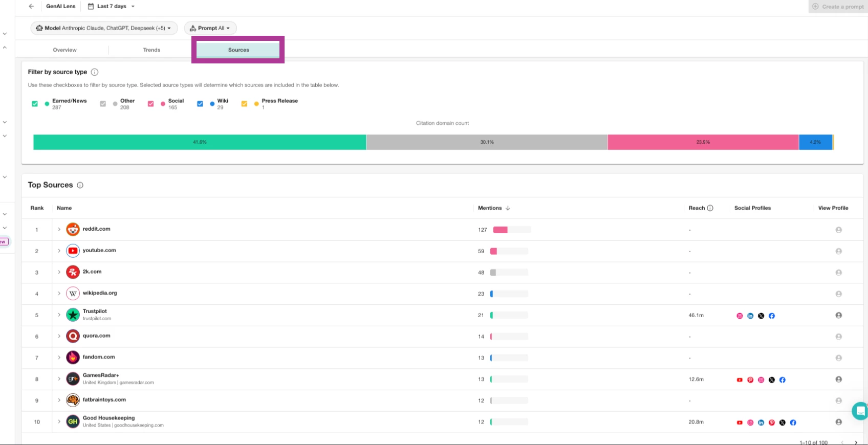Expand the 2k.com row
Image resolution: width=868 pixels, height=445 pixels.
[59, 272]
